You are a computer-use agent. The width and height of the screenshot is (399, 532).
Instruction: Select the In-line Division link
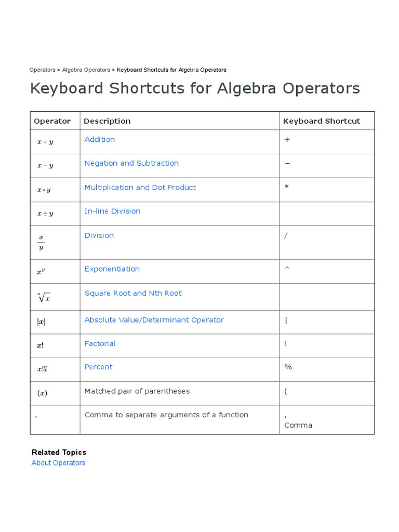coord(112,211)
